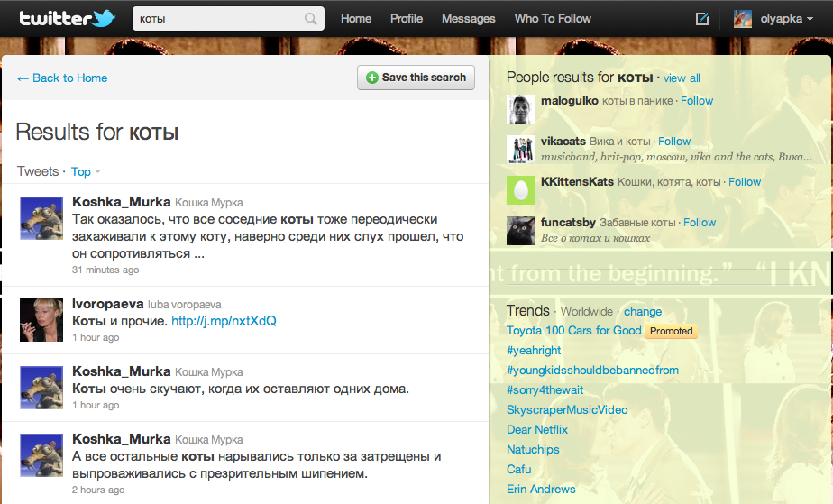Viewport: 833px width, 504px height.
Task: Save this search button
Action: click(x=416, y=78)
